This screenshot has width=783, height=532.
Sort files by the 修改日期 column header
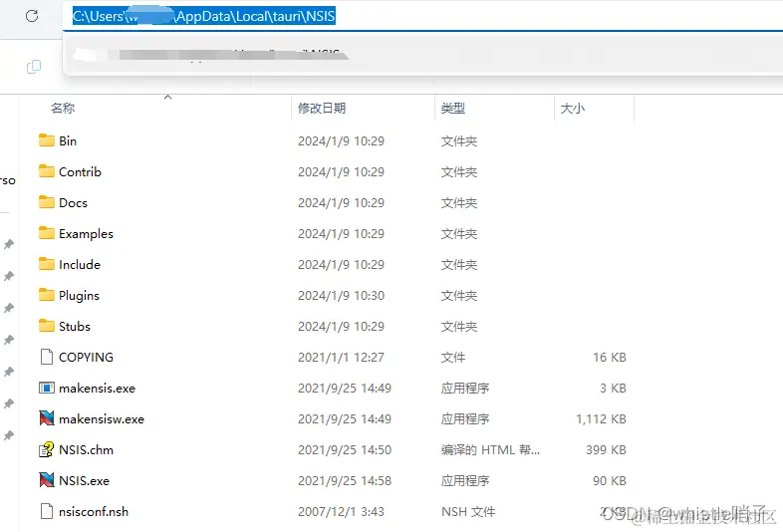coord(322,108)
